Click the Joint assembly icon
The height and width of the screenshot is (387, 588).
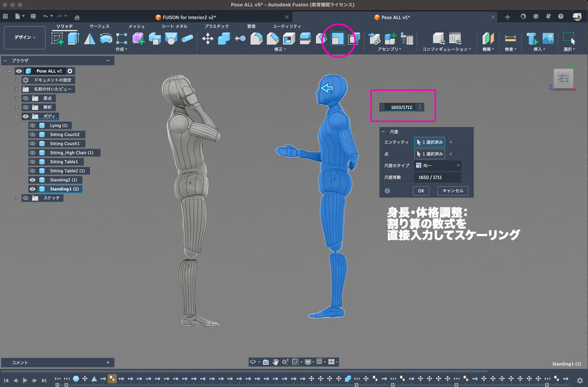tap(374, 39)
